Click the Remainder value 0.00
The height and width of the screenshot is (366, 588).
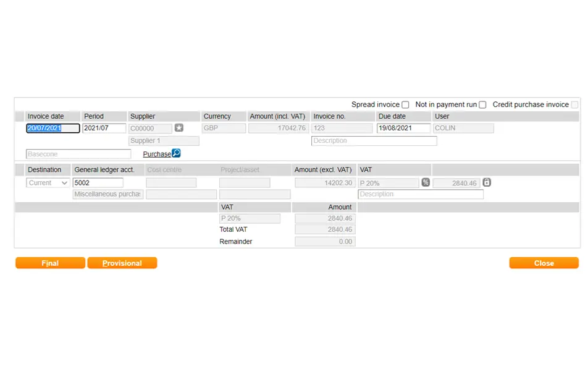(x=325, y=241)
